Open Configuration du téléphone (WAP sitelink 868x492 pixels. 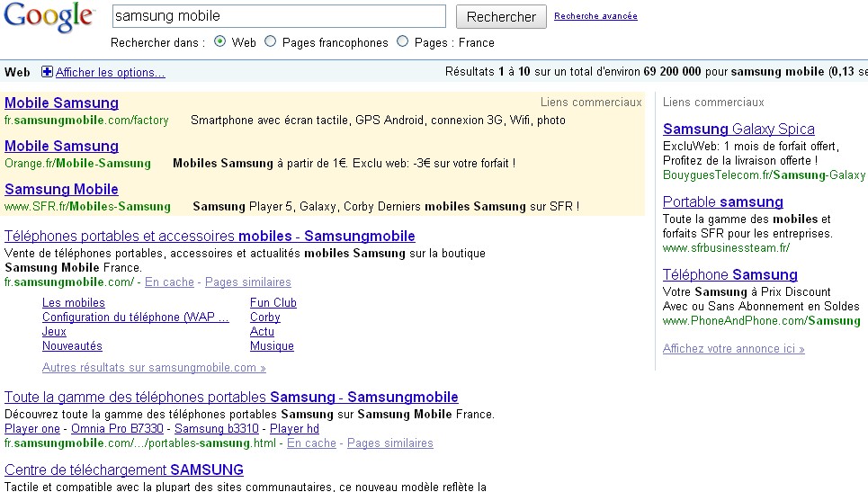136,318
